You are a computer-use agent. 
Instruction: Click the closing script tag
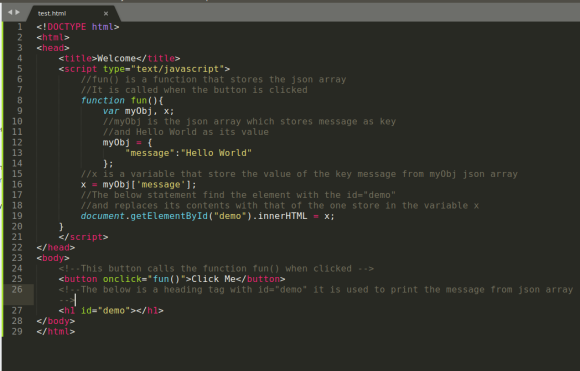(x=83, y=237)
